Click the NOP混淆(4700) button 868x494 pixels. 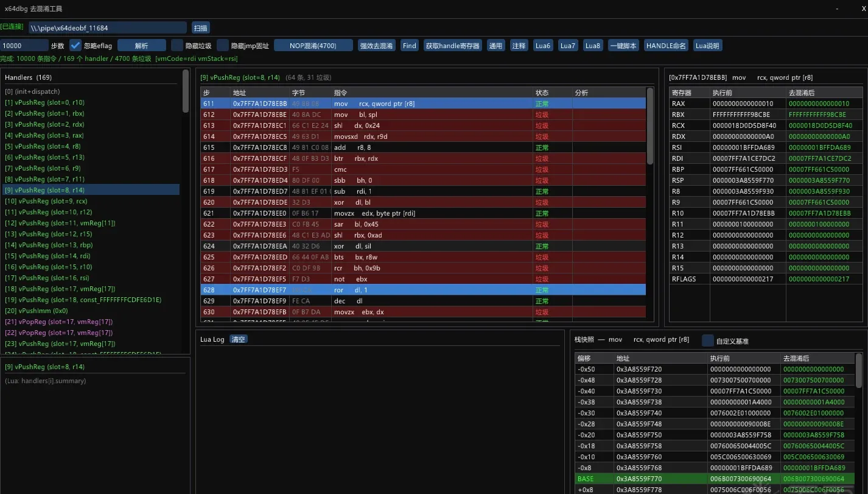pos(313,45)
